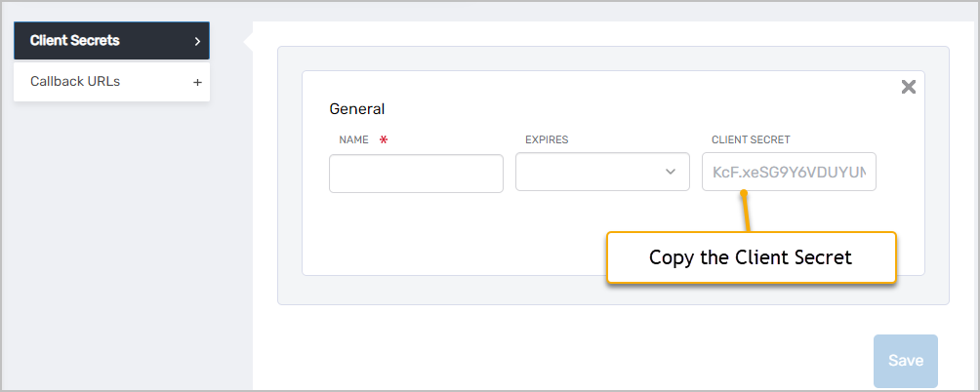Viewport: 980px width, 392px height.
Task: Click the EXPIRES field label
Action: click(547, 139)
